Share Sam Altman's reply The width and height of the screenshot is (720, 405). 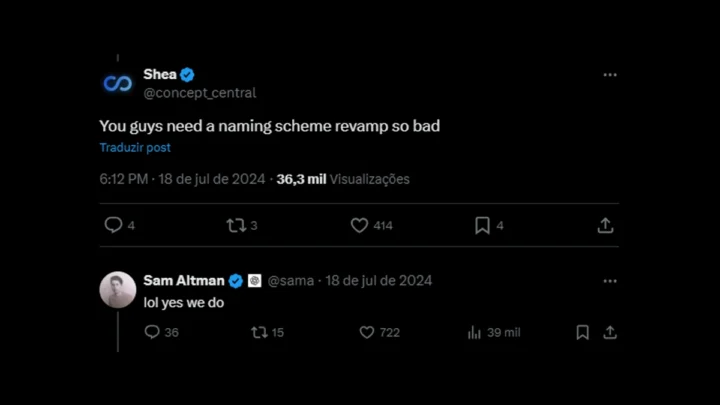point(610,332)
